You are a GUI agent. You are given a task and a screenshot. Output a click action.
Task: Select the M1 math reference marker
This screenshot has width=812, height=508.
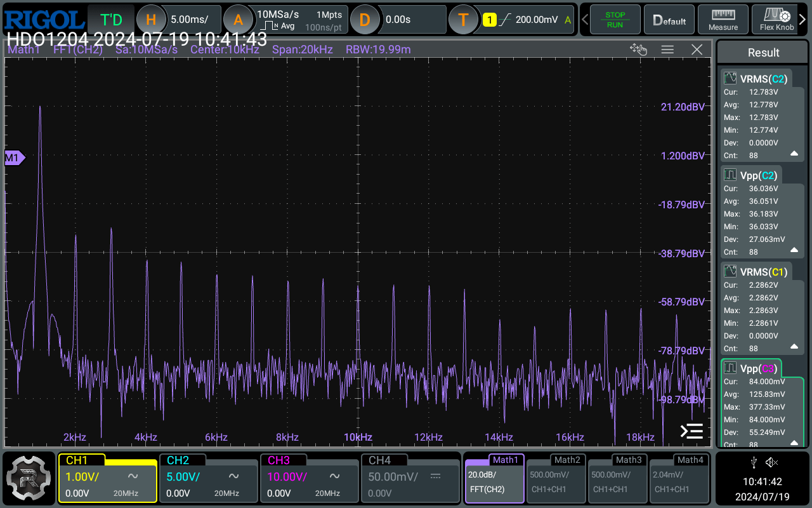[14, 157]
